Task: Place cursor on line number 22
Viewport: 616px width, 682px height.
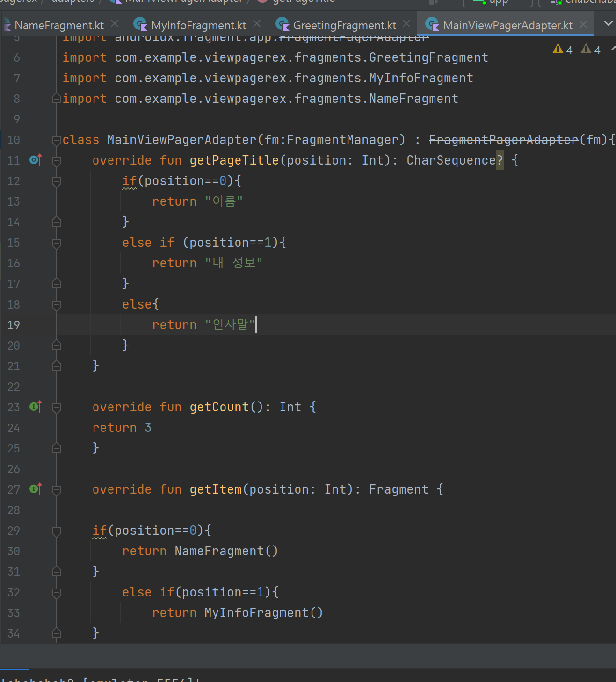Action: click(14, 387)
